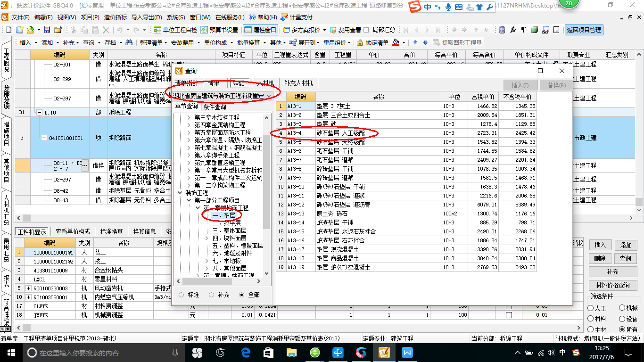
Task: Select the 全部 radio button in query dialog
Action: click(x=242, y=295)
